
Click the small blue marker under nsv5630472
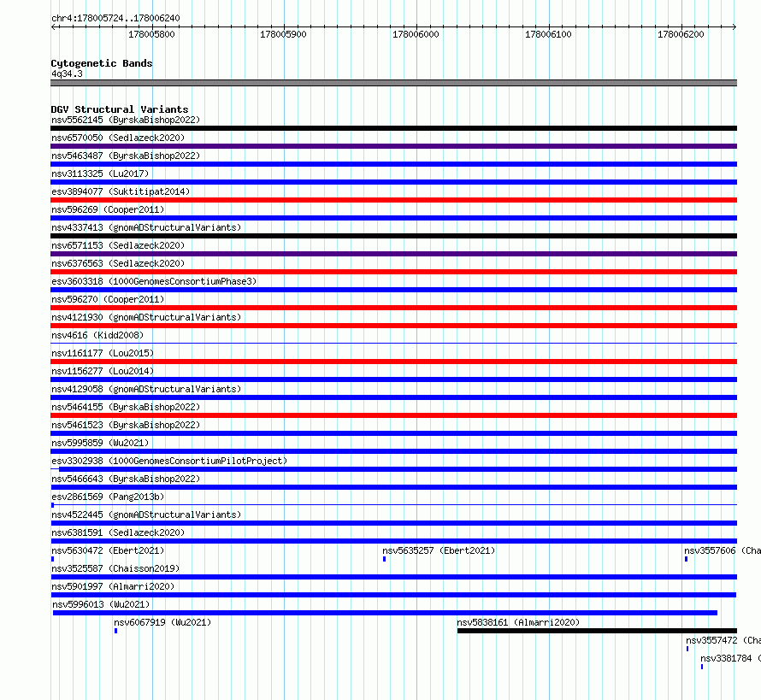(x=52, y=559)
